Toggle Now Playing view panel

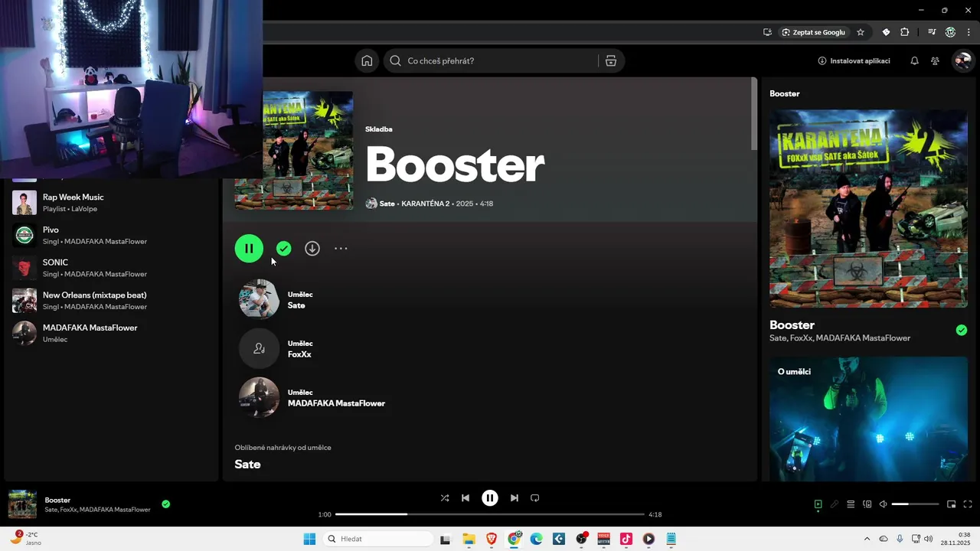(818, 504)
